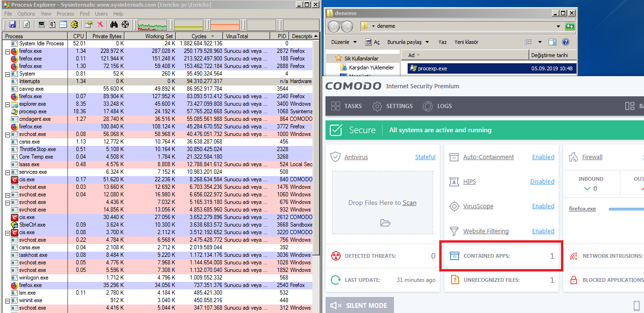Click the Forward arrow in deneme window
Viewport: 644px width, 313px height.
(x=347, y=26)
